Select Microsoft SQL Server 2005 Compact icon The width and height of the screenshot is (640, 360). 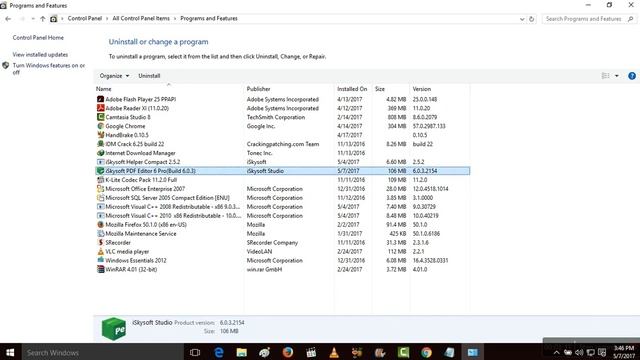coord(100,198)
